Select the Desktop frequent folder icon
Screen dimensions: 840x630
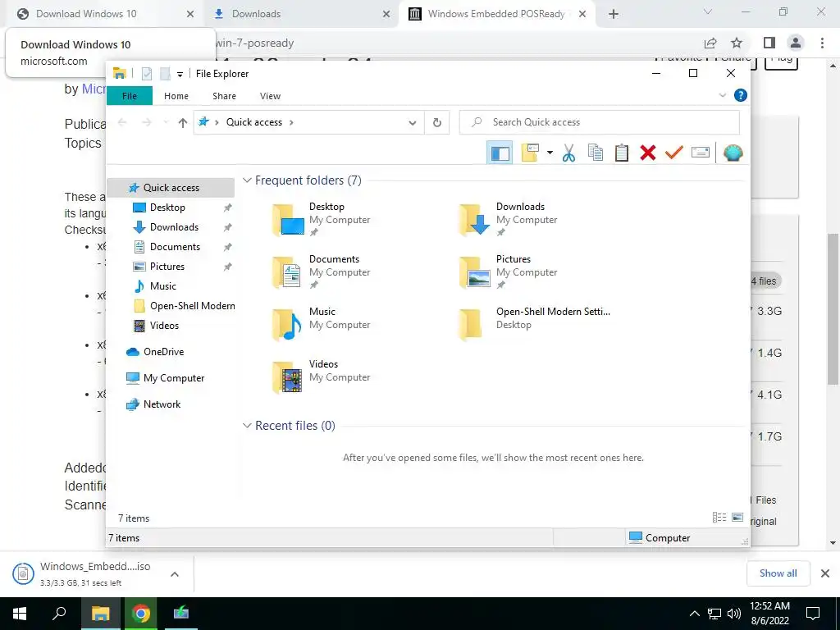287,220
